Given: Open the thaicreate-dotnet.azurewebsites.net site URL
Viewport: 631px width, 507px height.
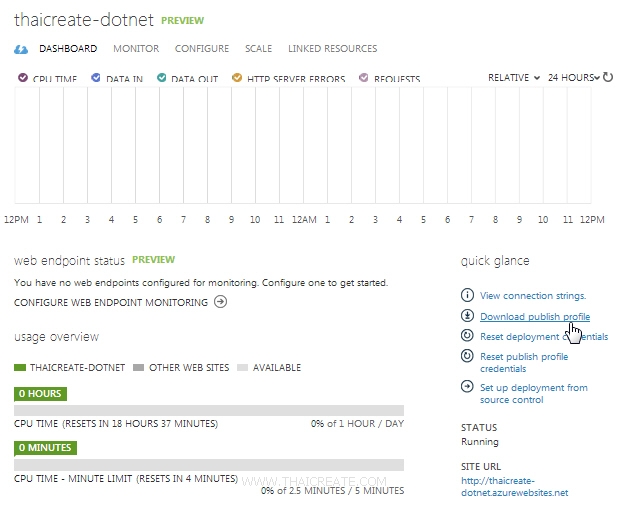Looking at the screenshot, I should 515,486.
